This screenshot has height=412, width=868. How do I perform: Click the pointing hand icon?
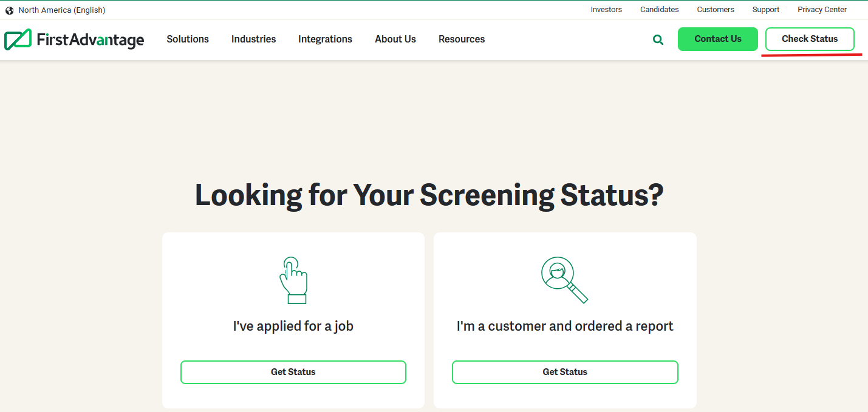coord(293,280)
